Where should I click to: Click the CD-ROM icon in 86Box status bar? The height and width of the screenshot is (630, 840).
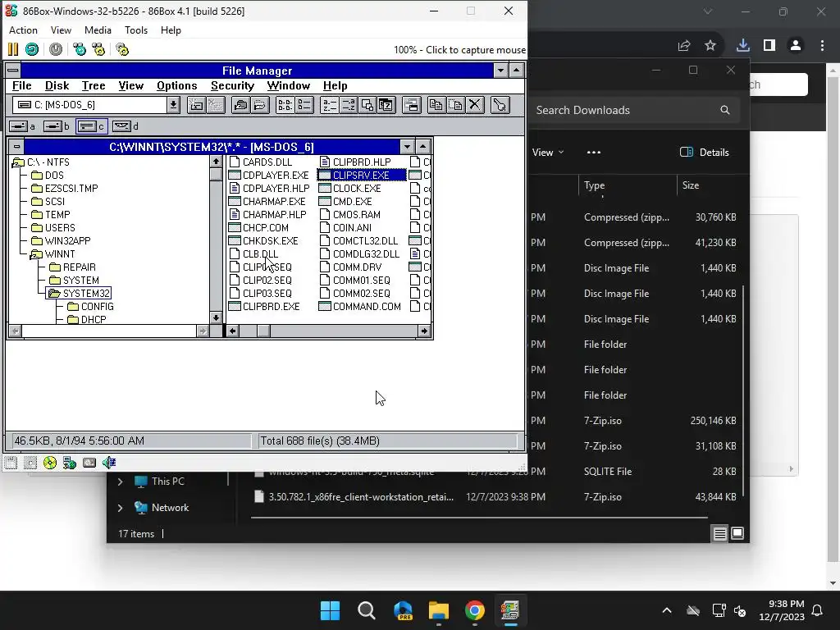(x=50, y=463)
